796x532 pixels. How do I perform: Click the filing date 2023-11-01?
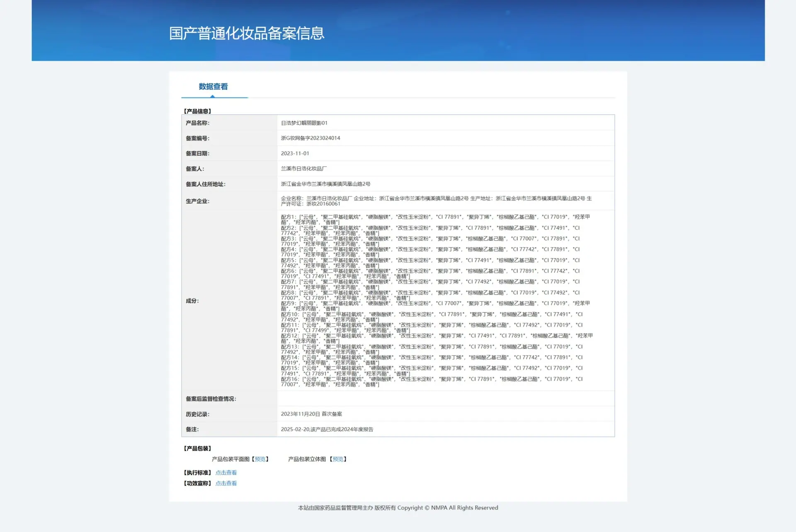coord(295,153)
